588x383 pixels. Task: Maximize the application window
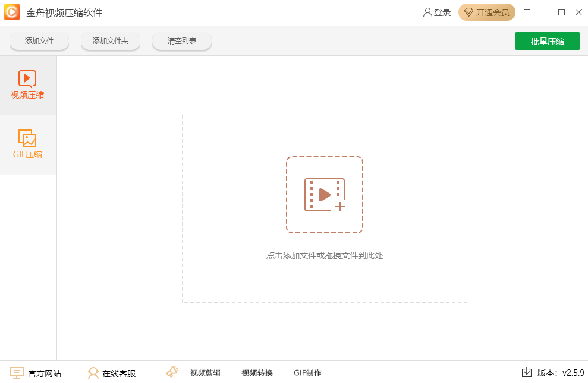click(561, 12)
